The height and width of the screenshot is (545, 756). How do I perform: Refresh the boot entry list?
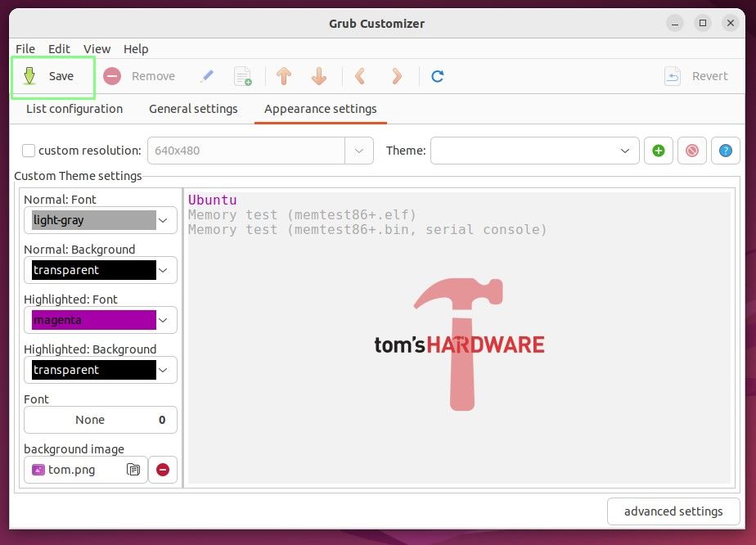pos(437,76)
